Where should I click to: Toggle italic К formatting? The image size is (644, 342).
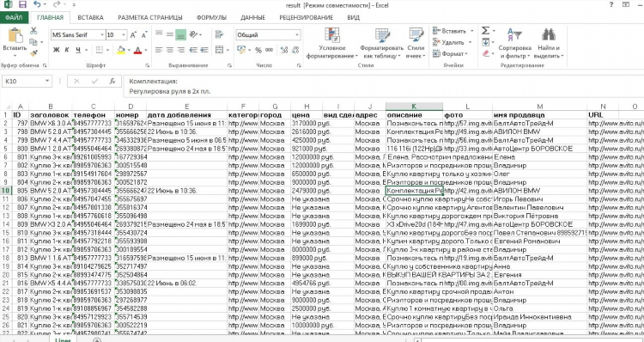[67, 50]
